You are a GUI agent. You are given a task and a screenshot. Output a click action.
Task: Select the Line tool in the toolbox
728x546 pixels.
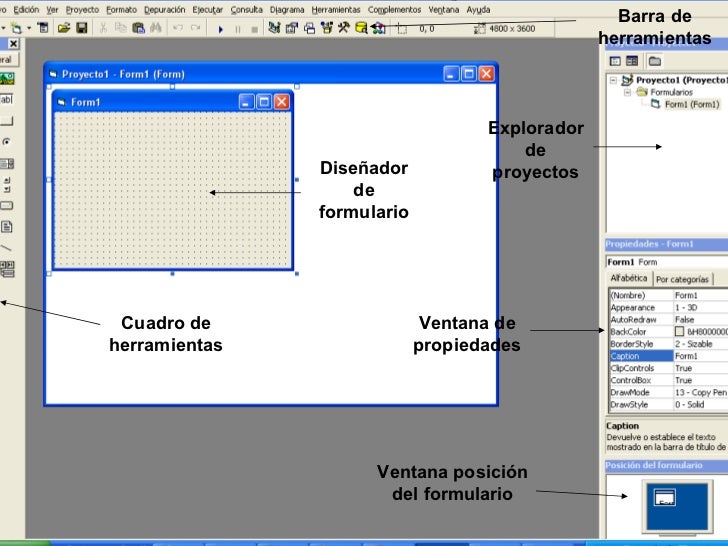pos(6,248)
